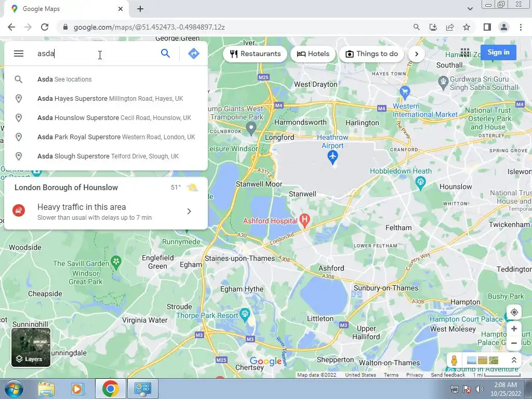This screenshot has height=399, width=532.
Task: Open the Privacy link
Action: 415,375
